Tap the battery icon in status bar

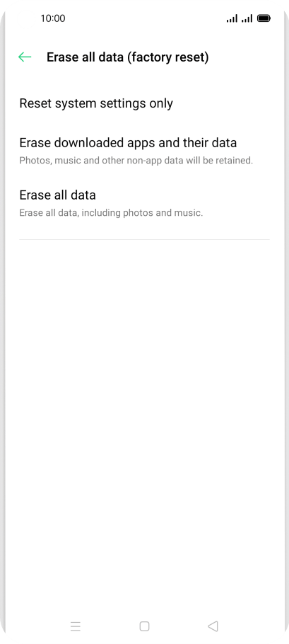point(264,18)
